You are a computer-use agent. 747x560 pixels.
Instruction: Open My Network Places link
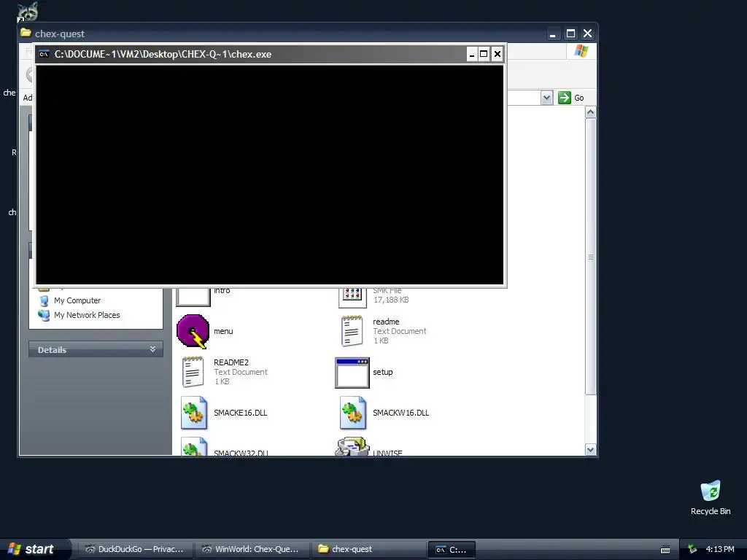(87, 315)
